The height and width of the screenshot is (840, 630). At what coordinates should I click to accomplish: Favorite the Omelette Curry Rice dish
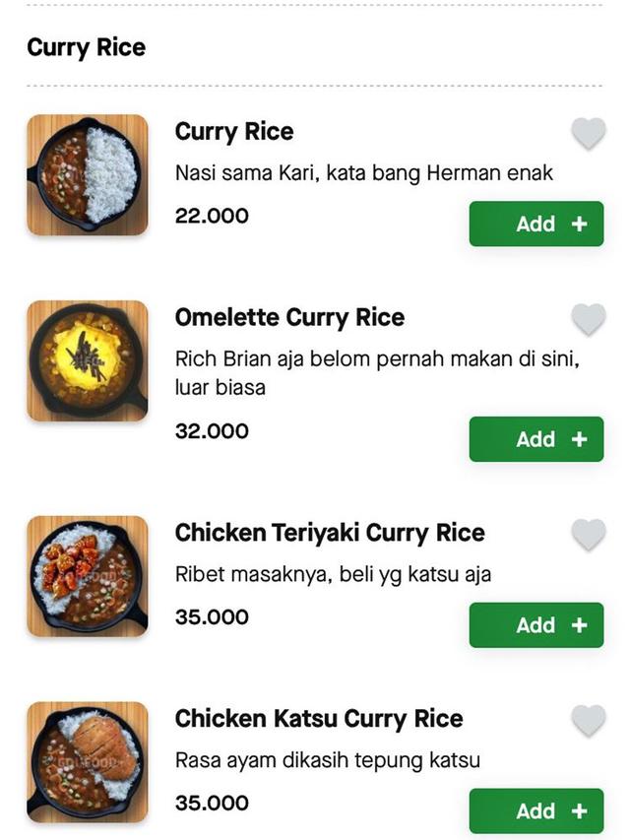(x=587, y=317)
